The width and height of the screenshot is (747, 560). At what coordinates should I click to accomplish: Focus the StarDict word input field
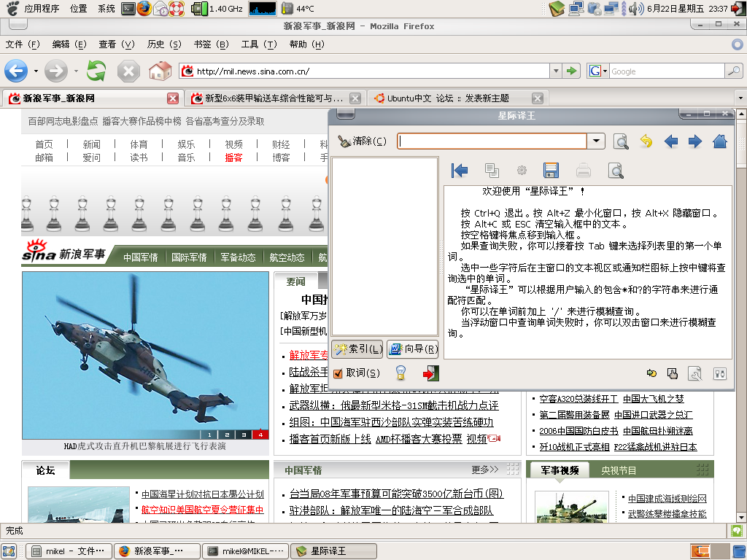492,141
